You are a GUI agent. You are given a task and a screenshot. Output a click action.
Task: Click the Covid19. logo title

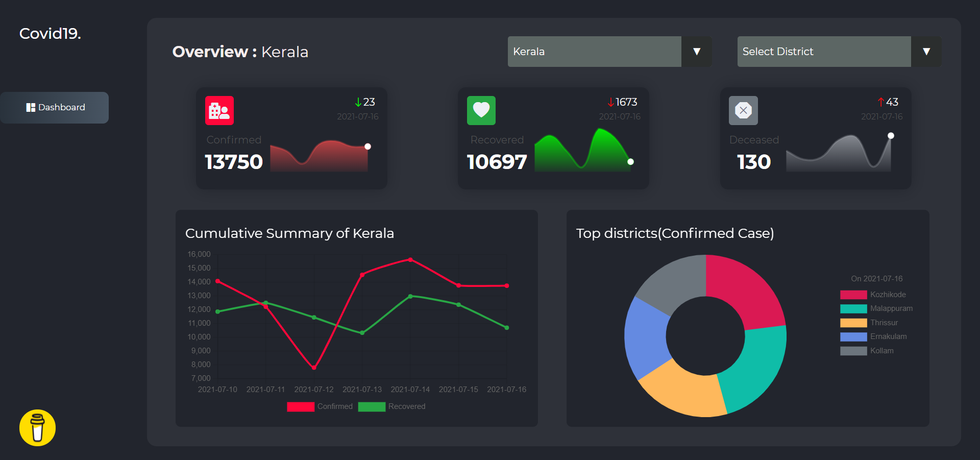click(x=50, y=34)
